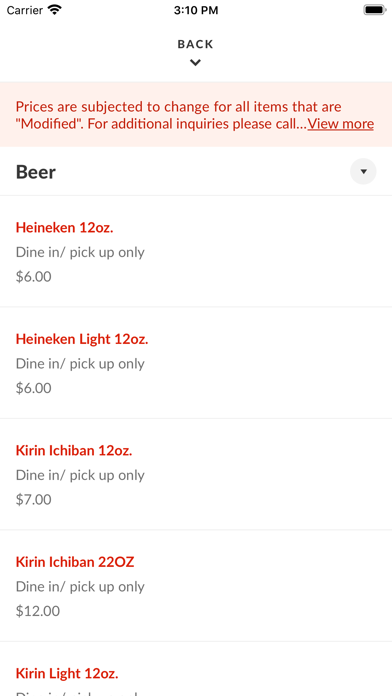Screen dimensions: 392x696
Task: Click the down chevron under BACK
Action: tap(195, 63)
